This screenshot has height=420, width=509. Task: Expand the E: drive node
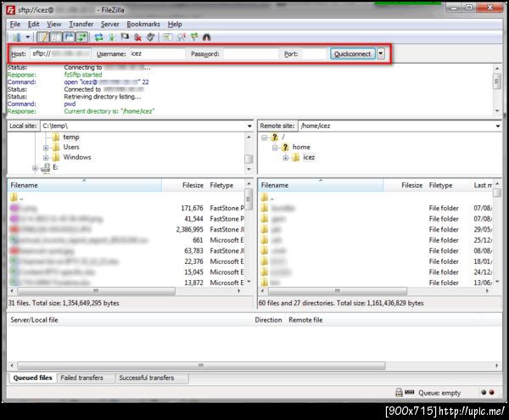pyautogui.click(x=35, y=168)
